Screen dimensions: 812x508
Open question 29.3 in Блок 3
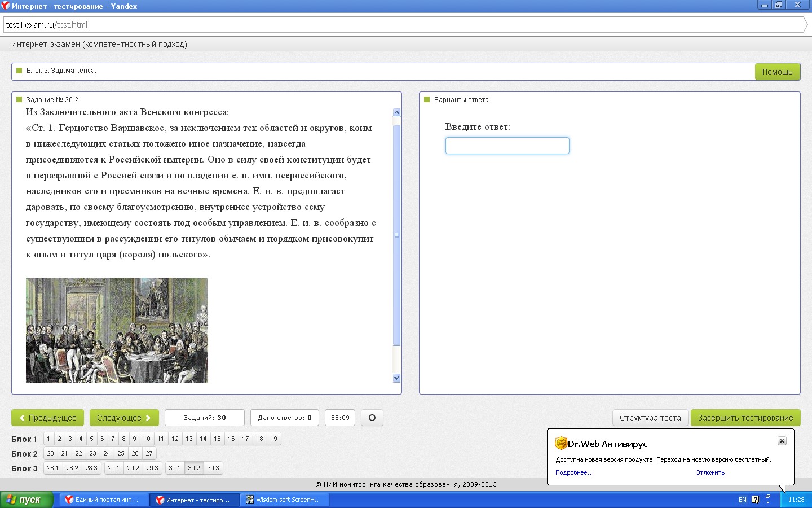pos(152,468)
